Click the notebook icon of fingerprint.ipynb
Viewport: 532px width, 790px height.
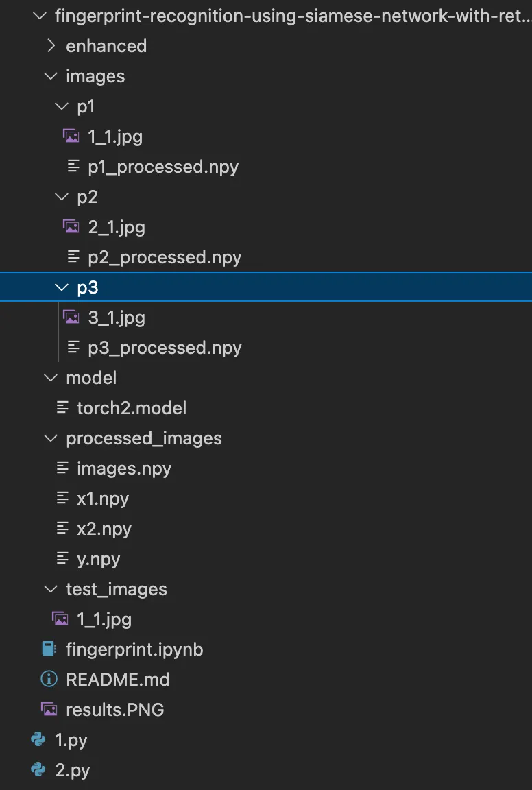pyautogui.click(x=49, y=649)
